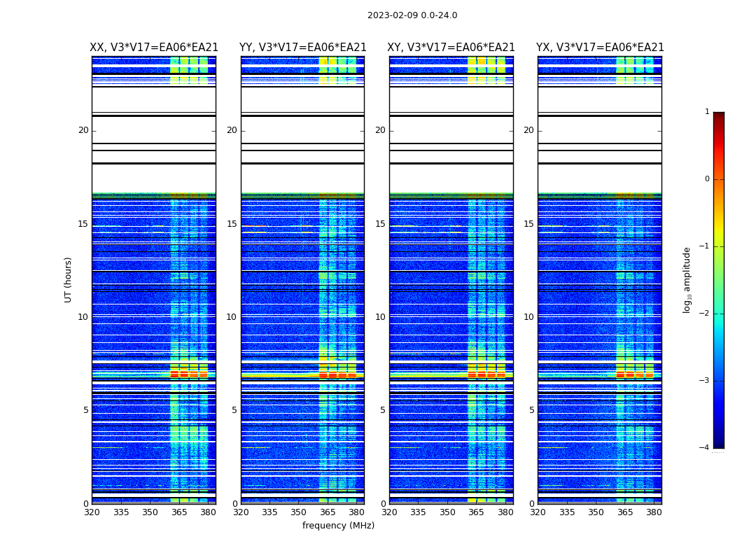735x560 pixels.
Task: Click the log10 amplitude colorbar label
Action: tap(687, 279)
